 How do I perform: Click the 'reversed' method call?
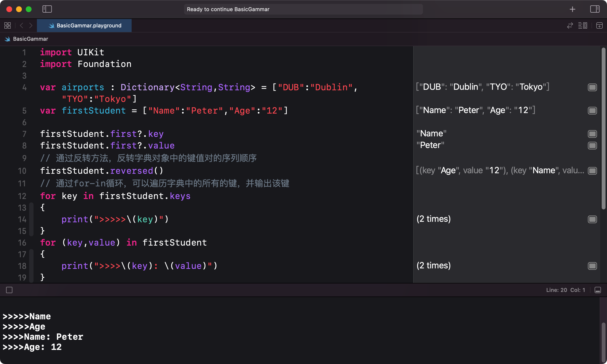[132, 171]
